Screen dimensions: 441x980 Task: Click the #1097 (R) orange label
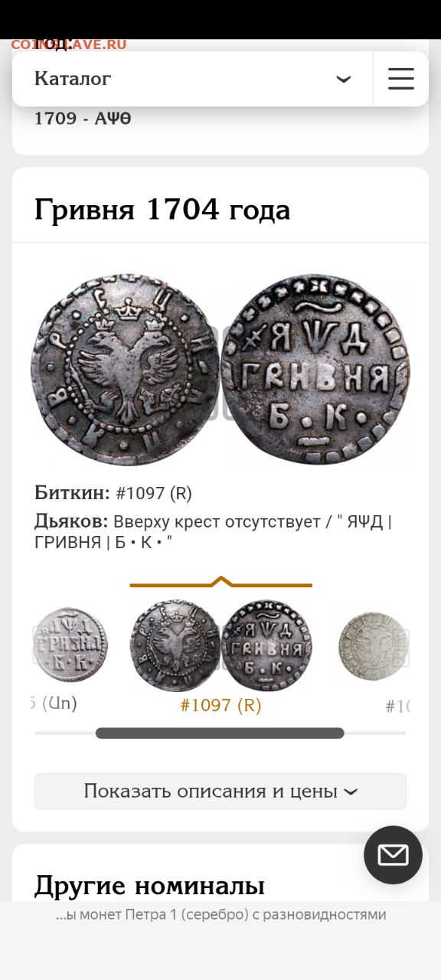point(220,705)
